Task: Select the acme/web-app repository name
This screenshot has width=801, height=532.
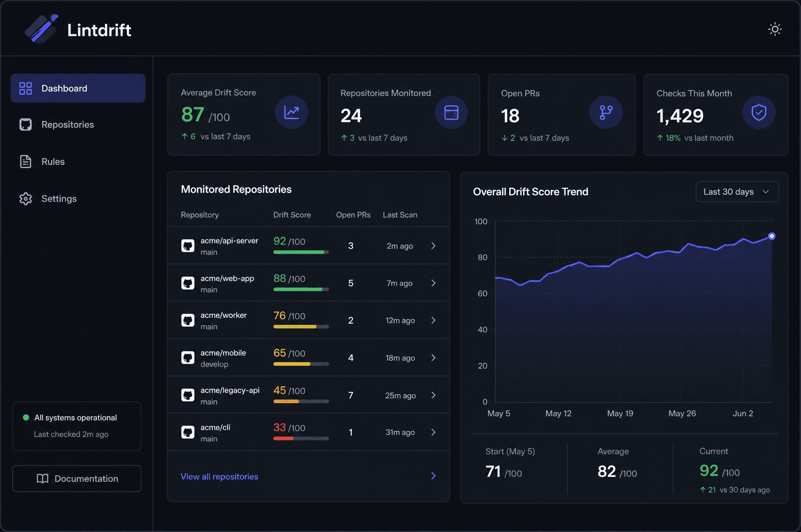Action: coord(227,278)
